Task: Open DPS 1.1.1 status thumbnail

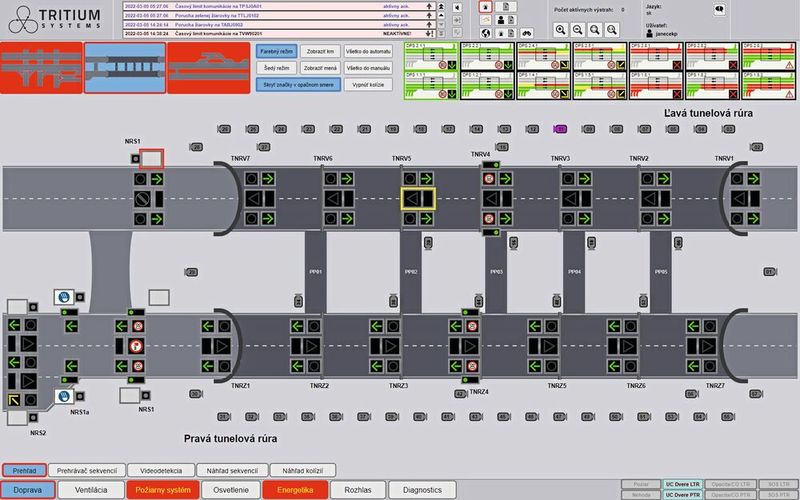Action: [431, 85]
